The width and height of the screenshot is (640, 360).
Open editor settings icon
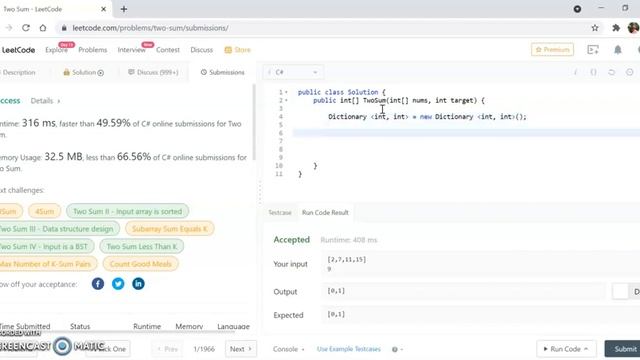(x=630, y=72)
